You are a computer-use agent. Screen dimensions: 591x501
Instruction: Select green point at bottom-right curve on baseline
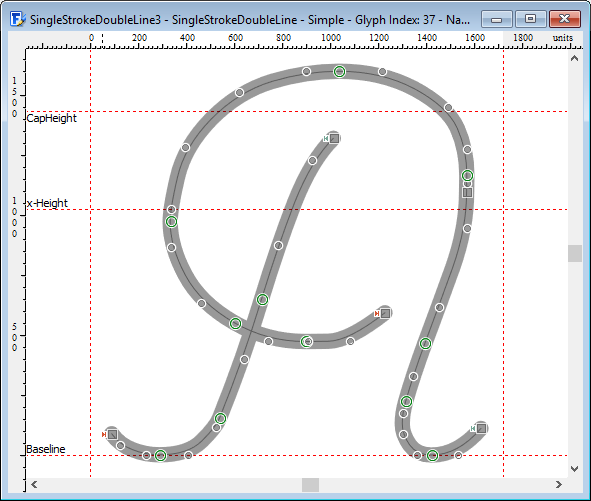(432, 455)
